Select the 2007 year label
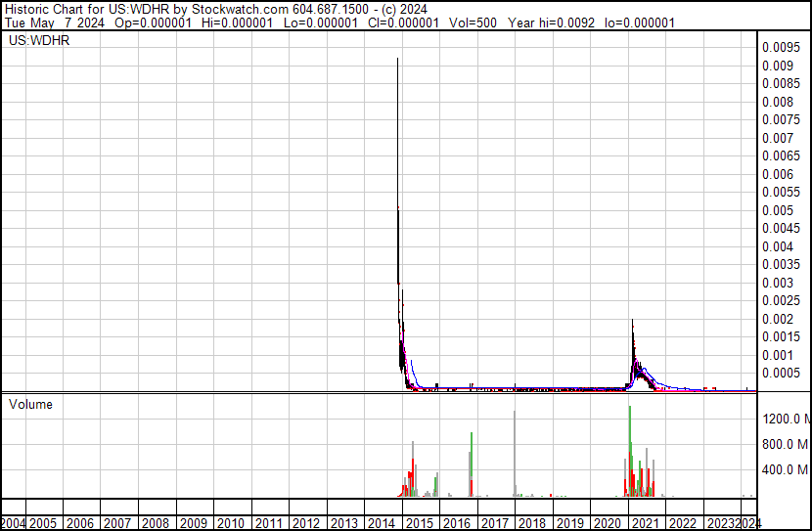812x531 pixels. 117,523
